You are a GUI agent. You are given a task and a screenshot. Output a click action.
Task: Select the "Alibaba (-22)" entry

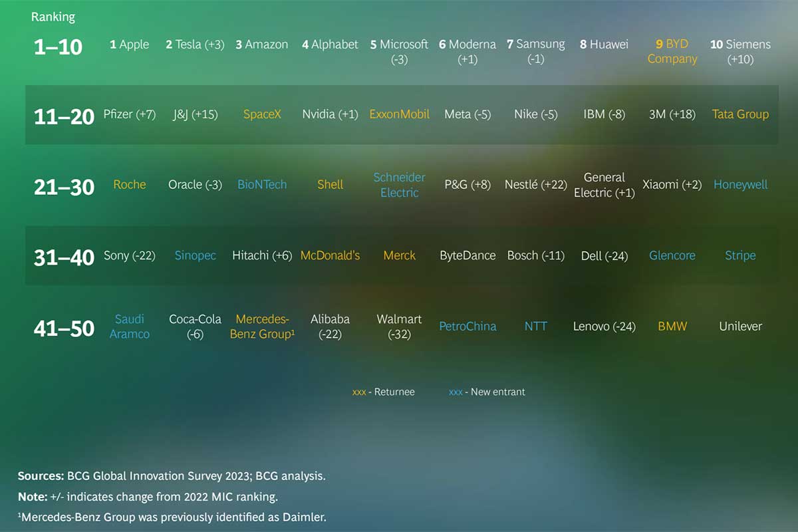coord(330,327)
